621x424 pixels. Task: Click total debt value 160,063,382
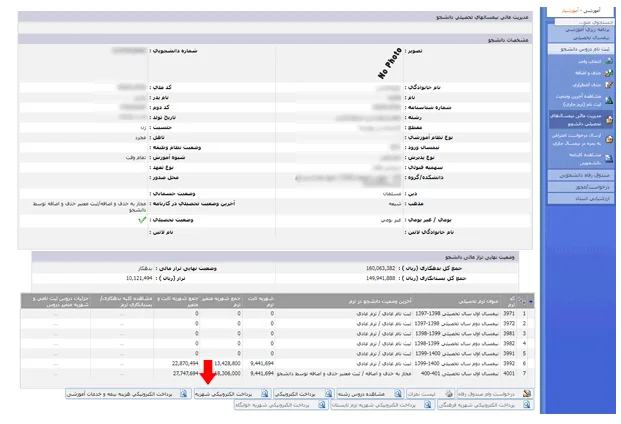381,268
